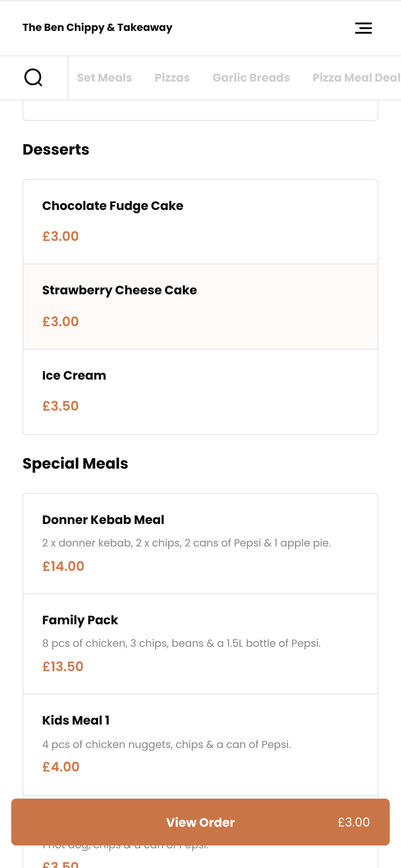Click the £13.50 Family Pack price
Image resolution: width=401 pixels, height=868 pixels.
tap(63, 666)
